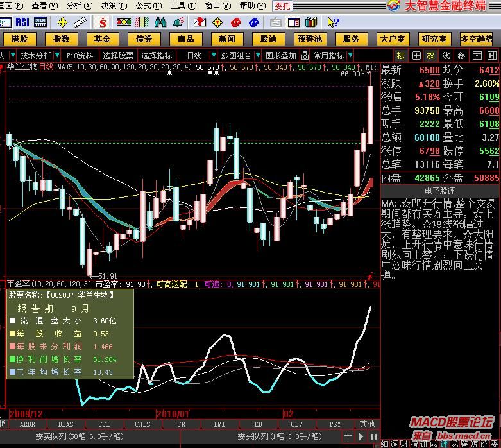Click the blue round info icon
This screenshot has height=448, width=501.
pos(253,22)
